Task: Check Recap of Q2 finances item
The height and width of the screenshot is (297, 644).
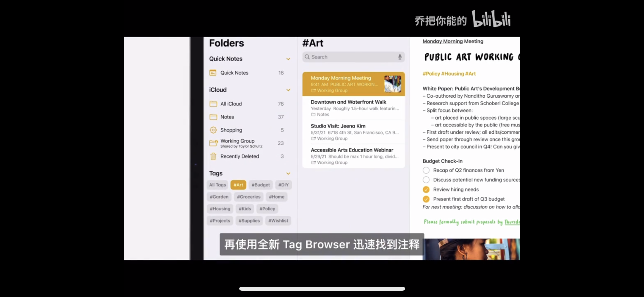Action: (426, 170)
